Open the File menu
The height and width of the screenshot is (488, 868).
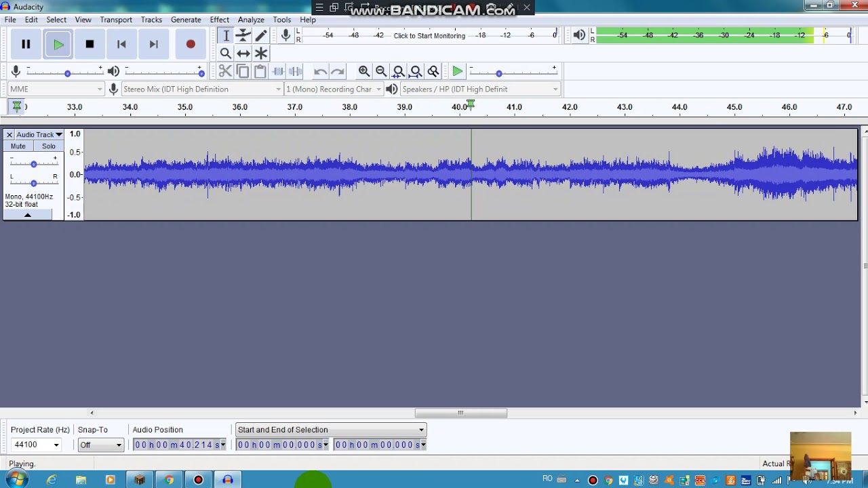coord(10,20)
